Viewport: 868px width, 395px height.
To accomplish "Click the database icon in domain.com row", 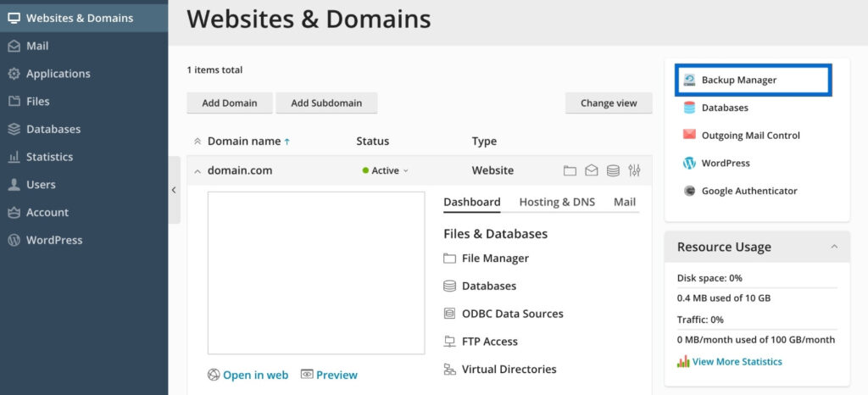I will (x=613, y=171).
